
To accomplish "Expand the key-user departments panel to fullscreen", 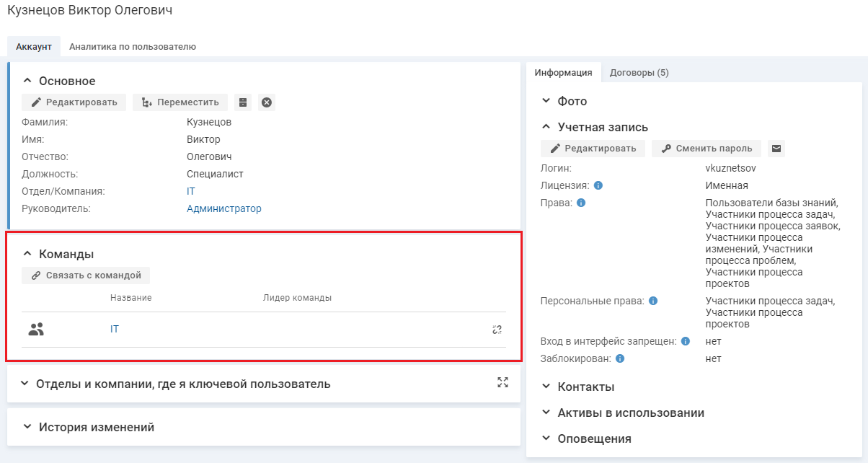I will pos(503,383).
